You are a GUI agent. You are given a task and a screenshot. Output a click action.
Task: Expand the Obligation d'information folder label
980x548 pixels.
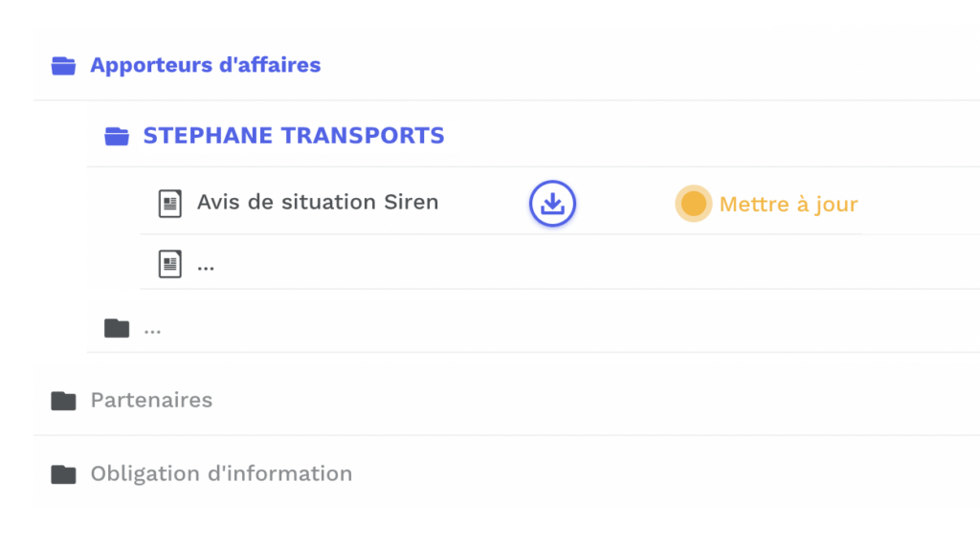(221, 473)
